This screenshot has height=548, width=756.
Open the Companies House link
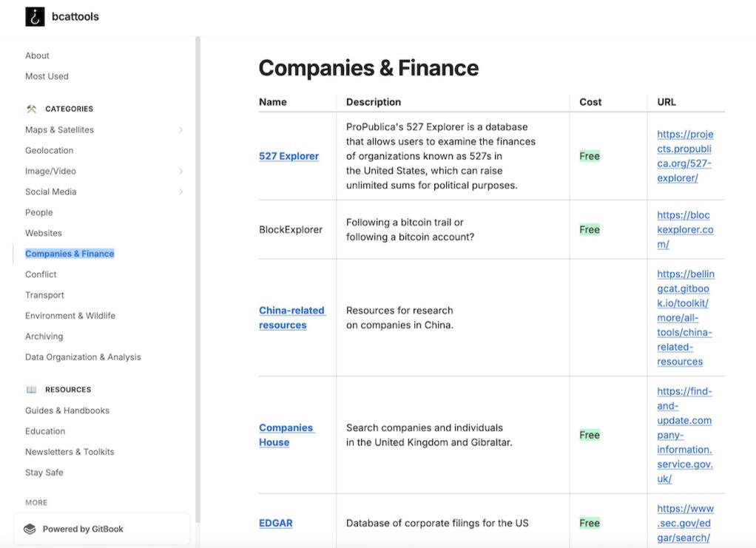point(286,435)
